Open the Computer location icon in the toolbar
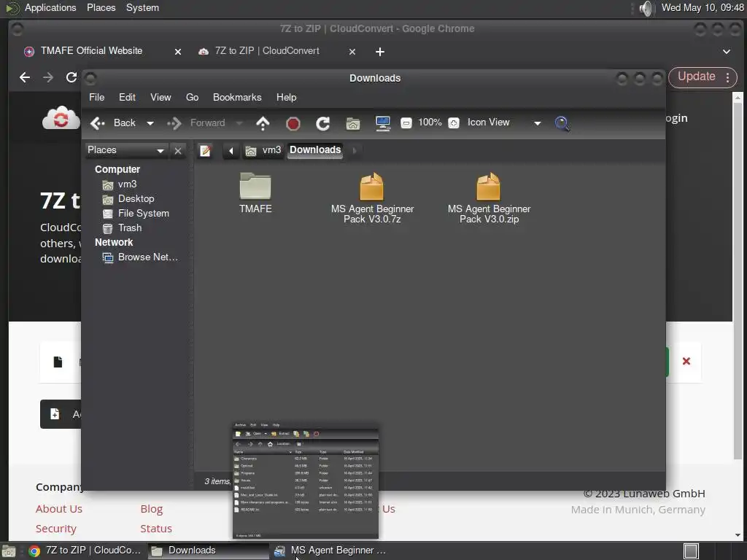Viewport: 747px width, 560px height. point(382,123)
